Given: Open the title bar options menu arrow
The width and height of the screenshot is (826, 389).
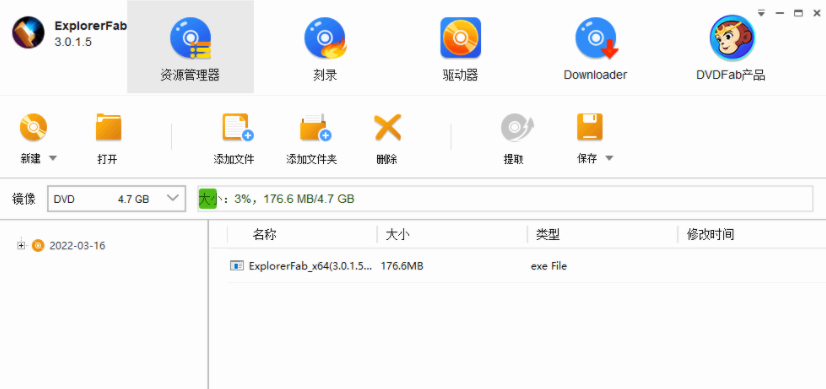Looking at the screenshot, I should tap(761, 13).
